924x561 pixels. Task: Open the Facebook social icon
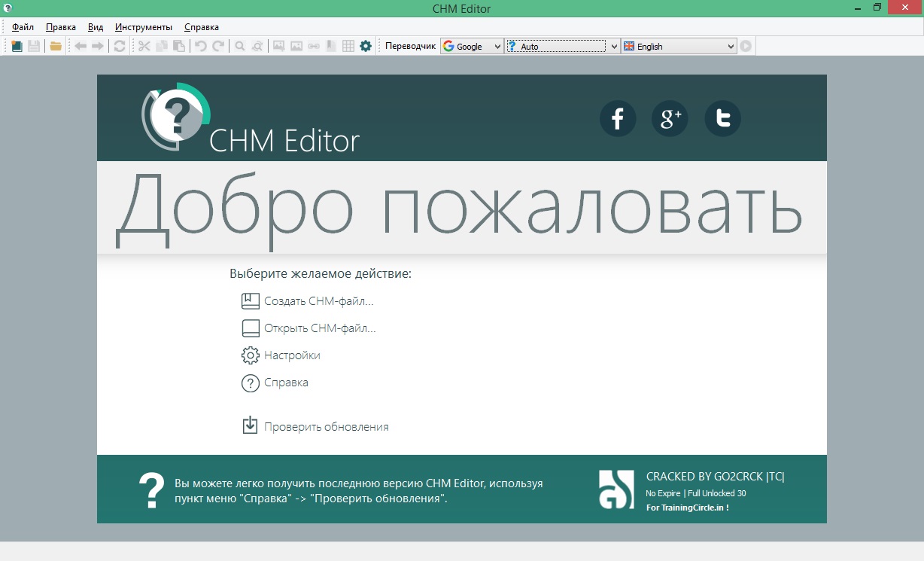[618, 119]
